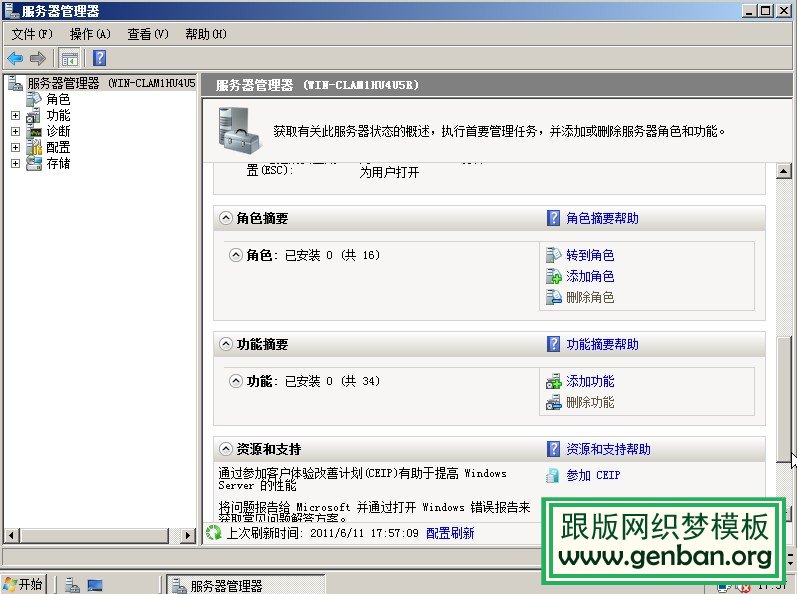
Task: Click the Back arrow toolbar icon
Action: 15,58
